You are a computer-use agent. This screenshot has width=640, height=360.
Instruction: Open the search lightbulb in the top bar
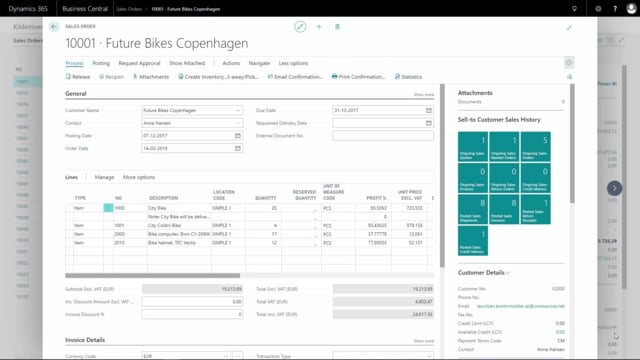pos(574,9)
